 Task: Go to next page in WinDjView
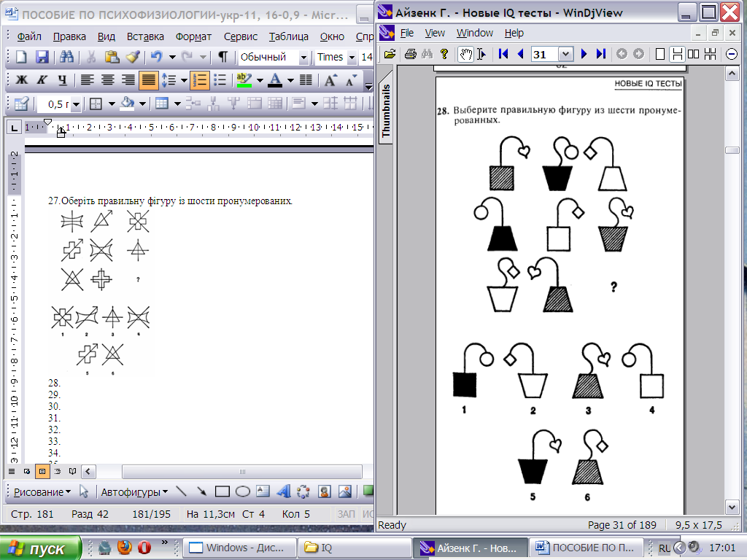[584, 54]
